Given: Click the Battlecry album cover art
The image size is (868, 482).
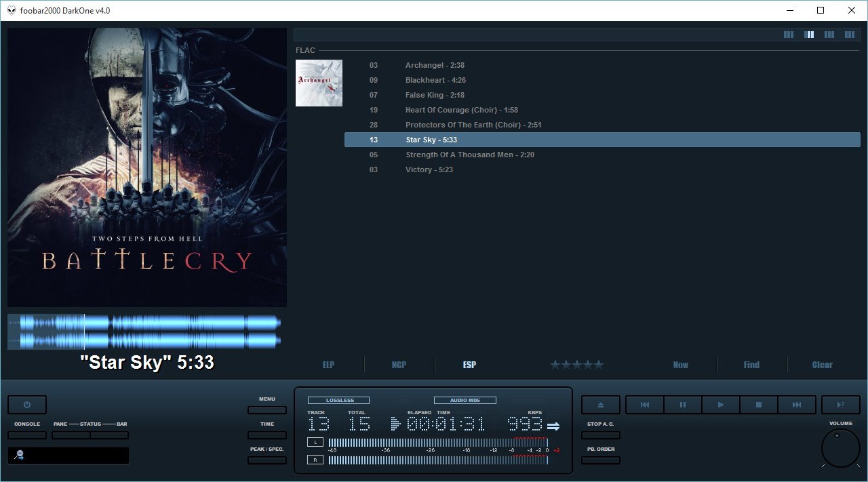Looking at the screenshot, I should tap(147, 167).
